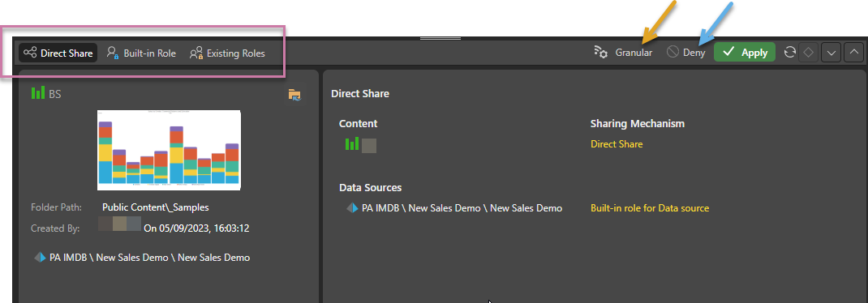The width and height of the screenshot is (868, 303).
Task: Click the Deny prohibition circle icon
Action: 672,53
